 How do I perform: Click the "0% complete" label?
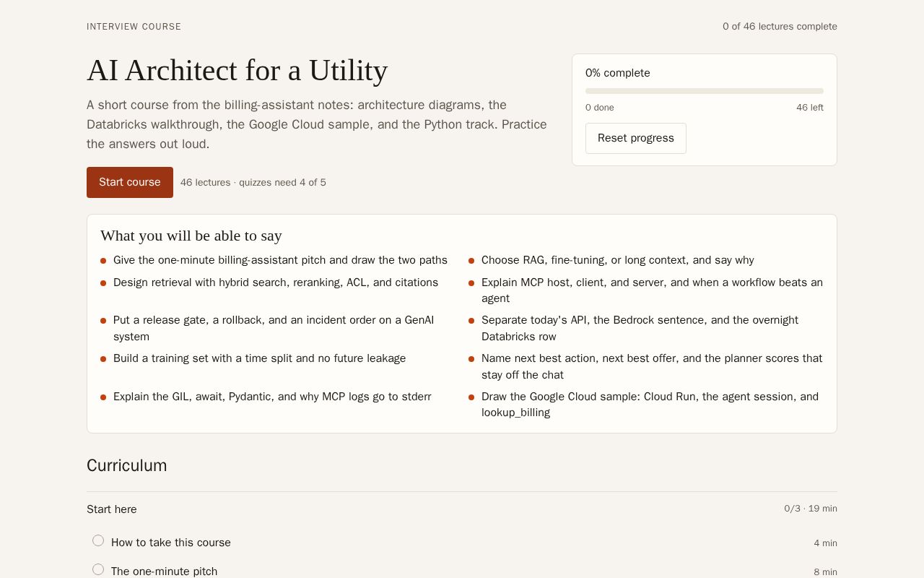618,73
